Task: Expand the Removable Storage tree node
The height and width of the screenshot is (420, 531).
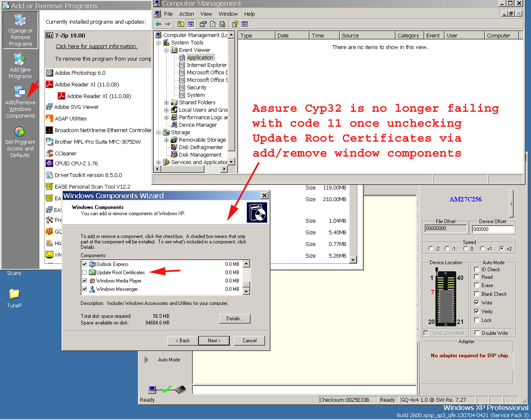Action: 166,140
